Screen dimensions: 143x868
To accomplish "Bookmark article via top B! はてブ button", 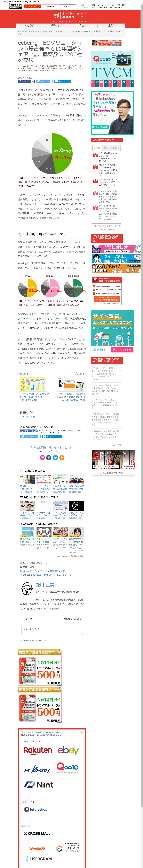I will coord(62,81).
